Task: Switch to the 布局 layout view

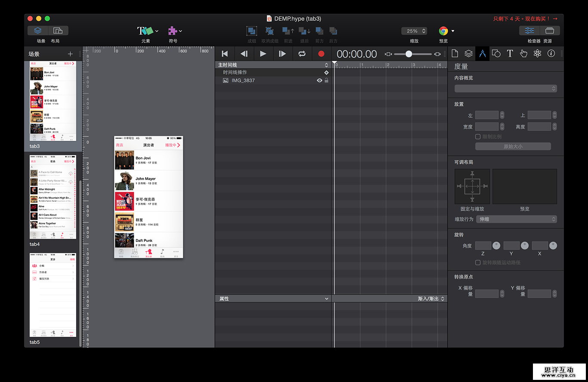Action: (58, 31)
